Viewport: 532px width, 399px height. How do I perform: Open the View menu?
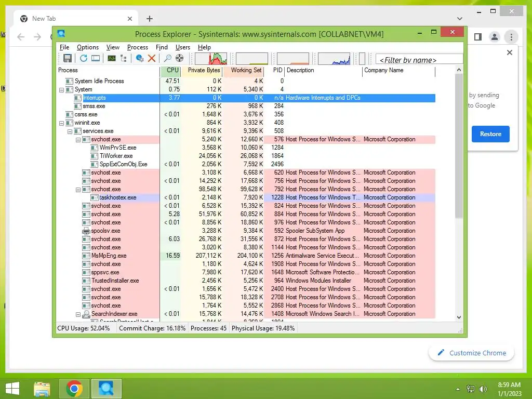tap(113, 47)
